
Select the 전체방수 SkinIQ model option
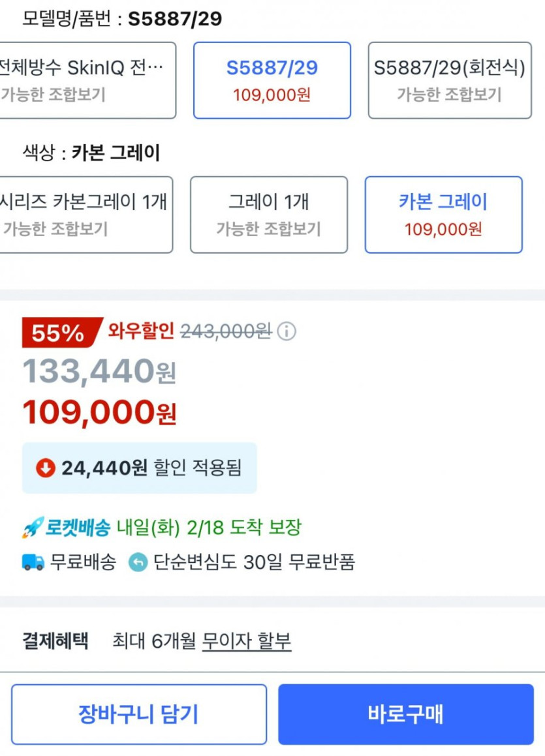pos(86,80)
